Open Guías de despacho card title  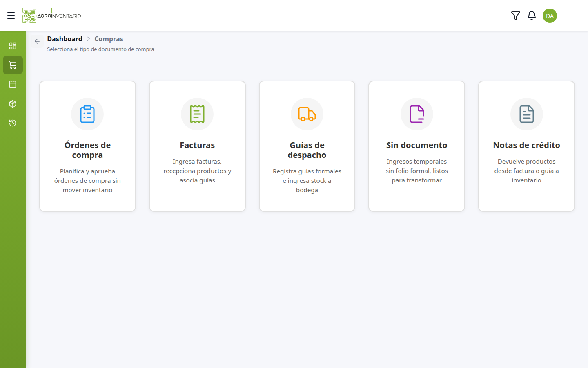[x=307, y=150]
